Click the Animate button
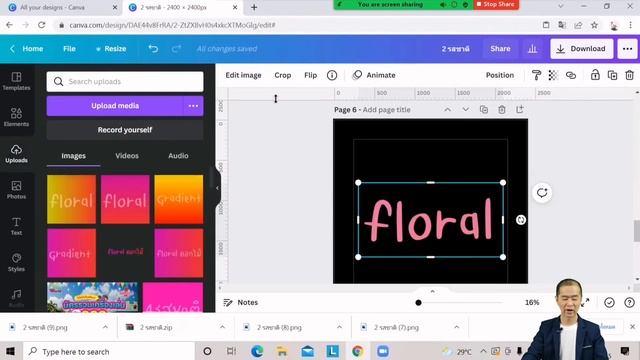 pyautogui.click(x=374, y=75)
